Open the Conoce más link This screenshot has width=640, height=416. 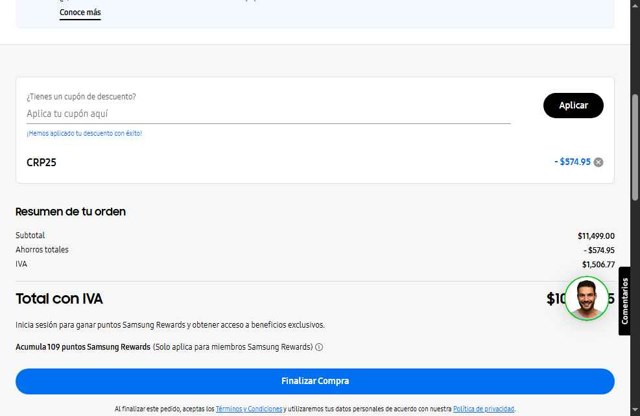pyautogui.click(x=80, y=12)
